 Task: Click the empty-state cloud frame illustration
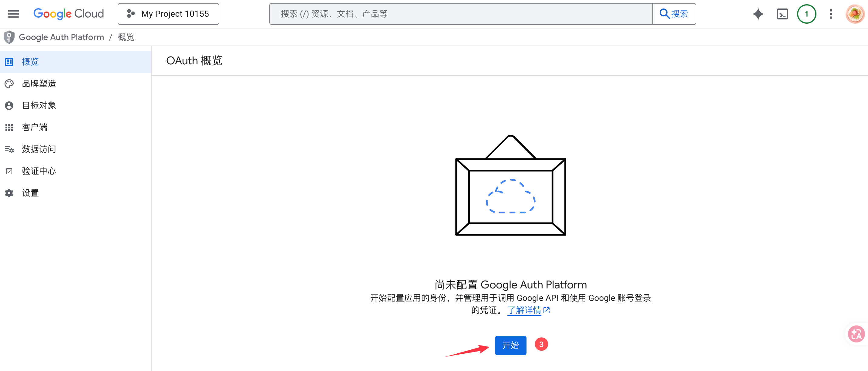pyautogui.click(x=510, y=185)
